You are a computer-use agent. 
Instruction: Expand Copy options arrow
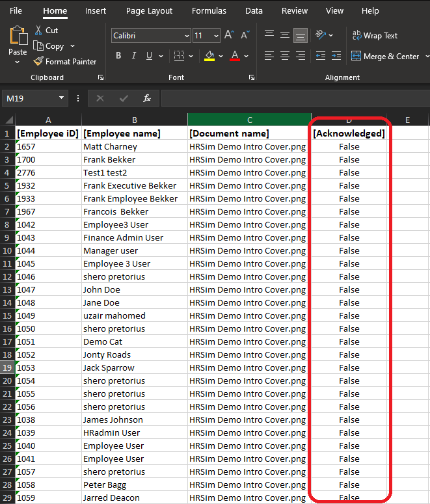[x=72, y=46]
